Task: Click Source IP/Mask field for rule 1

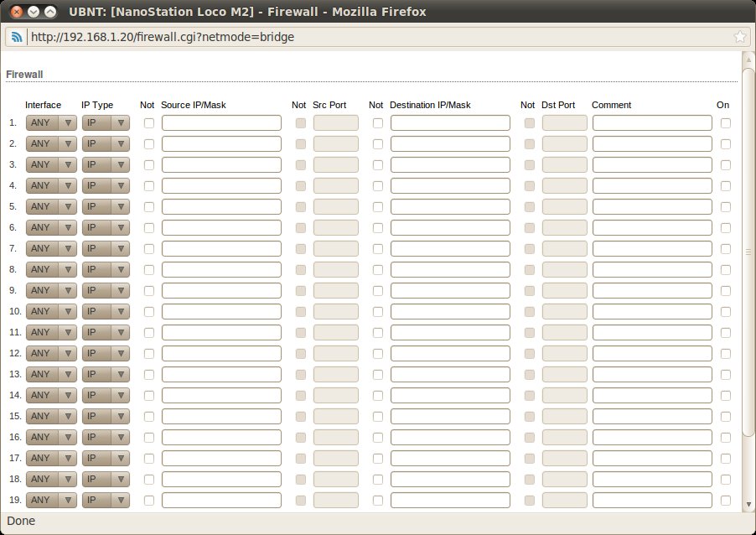Action: (221, 122)
